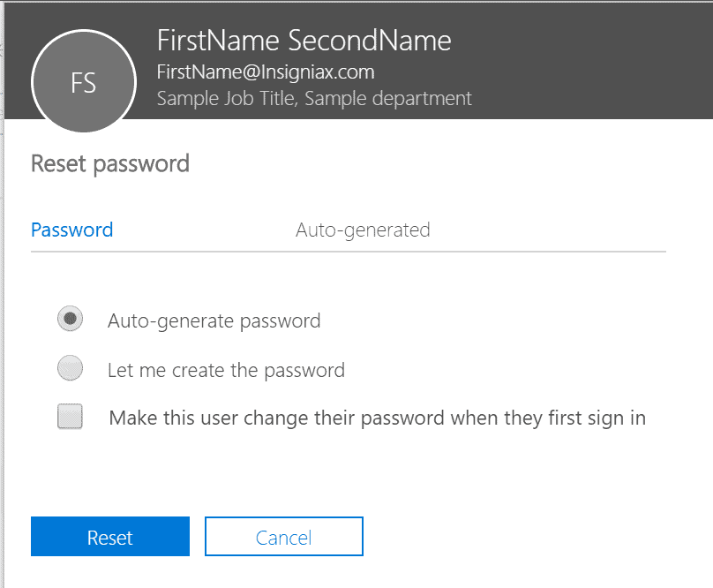Click the Sample department text
This screenshot has height=588, width=713.
(388, 98)
